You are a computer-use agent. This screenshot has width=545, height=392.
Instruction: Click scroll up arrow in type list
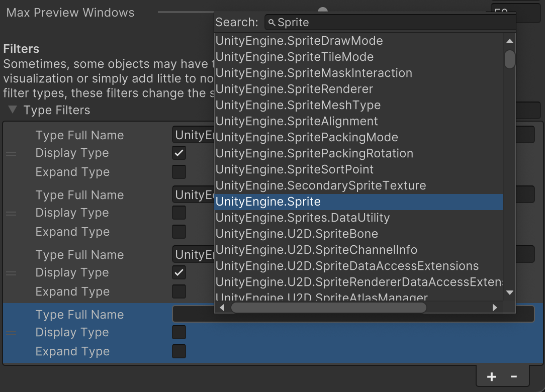[x=509, y=41]
